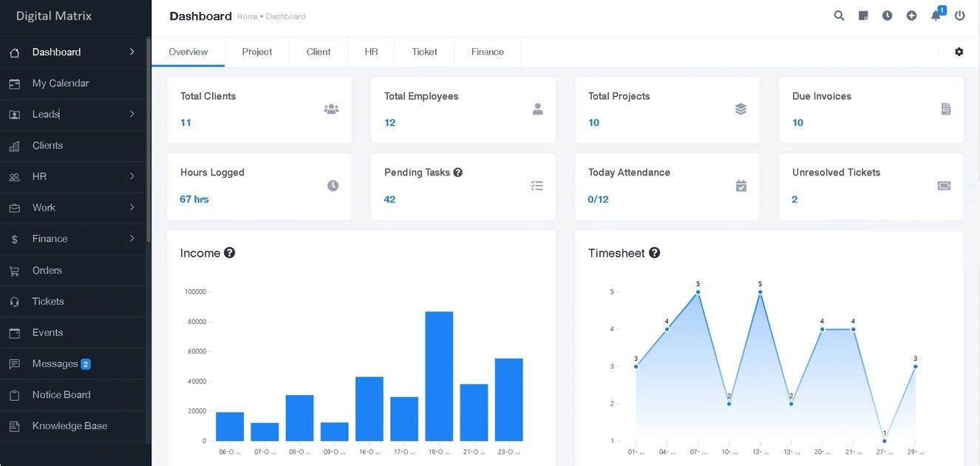Select the Finance dashboard tab
Viewport: 980px width, 466px height.
click(488, 52)
